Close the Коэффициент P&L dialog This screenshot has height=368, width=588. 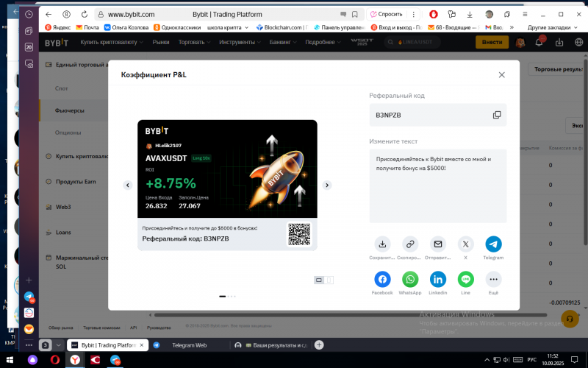click(x=501, y=75)
